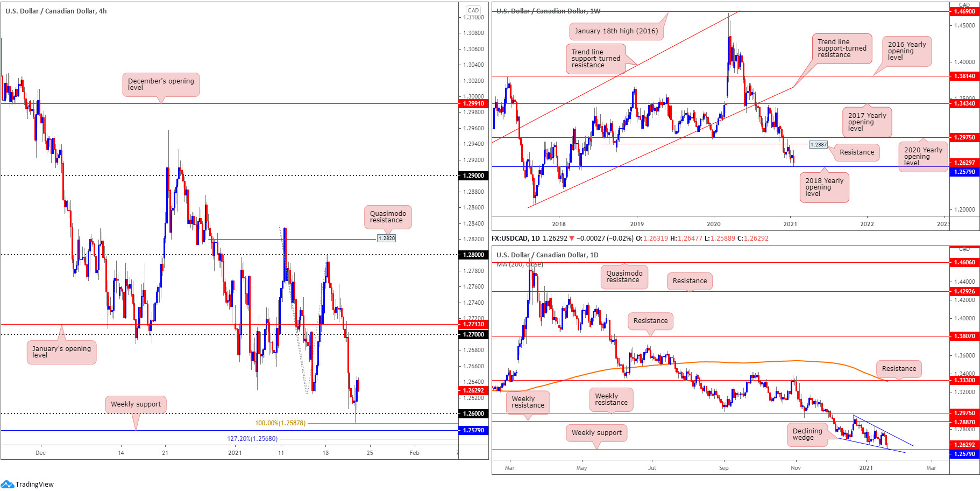Select the 2018 Yearly opening level callout

tap(824, 187)
